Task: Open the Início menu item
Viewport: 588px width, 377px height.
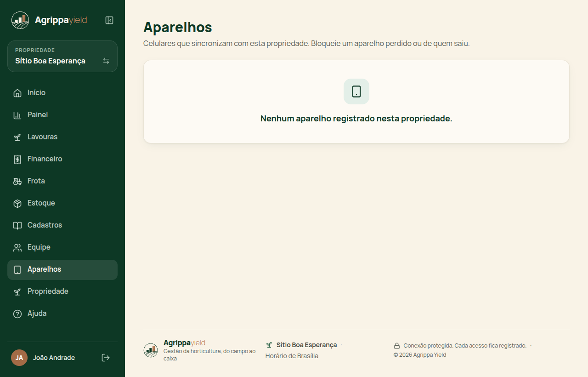Action: pyautogui.click(x=62, y=93)
